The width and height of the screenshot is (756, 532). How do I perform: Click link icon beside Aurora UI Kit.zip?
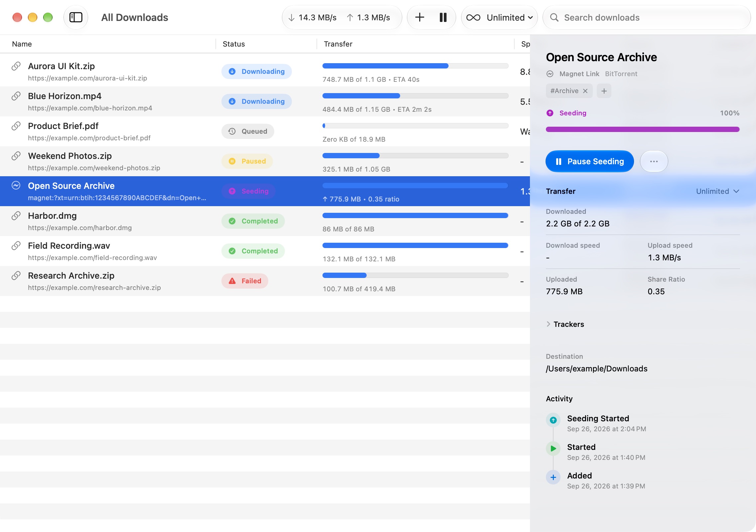pos(16,66)
